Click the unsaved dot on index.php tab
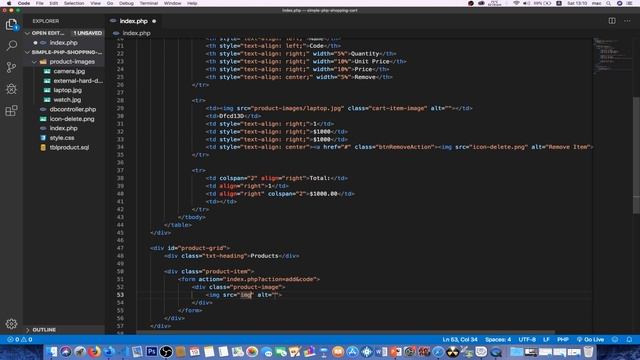The height and width of the screenshot is (360, 640). coord(154,21)
